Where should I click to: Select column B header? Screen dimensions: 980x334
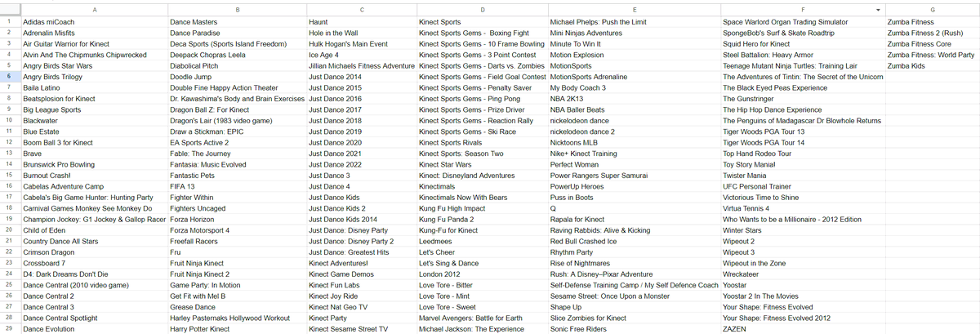[237, 10]
